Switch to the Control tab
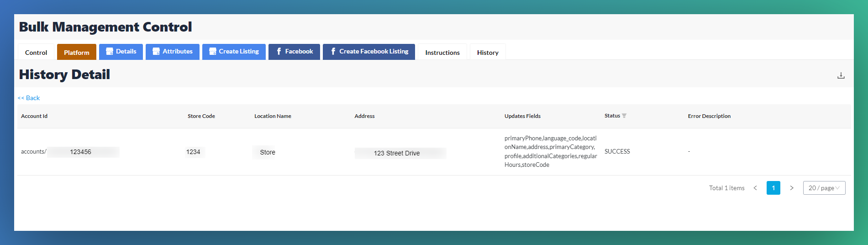The width and height of the screenshot is (868, 245). [x=36, y=52]
